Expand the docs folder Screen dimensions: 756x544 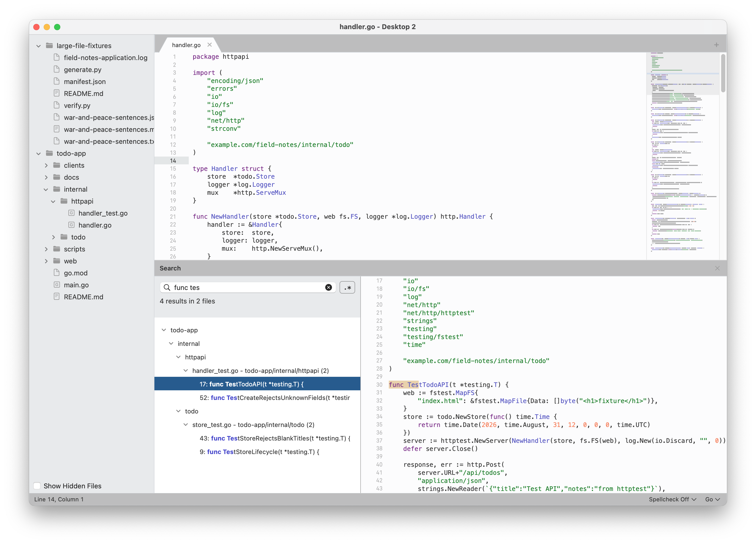pyautogui.click(x=46, y=177)
